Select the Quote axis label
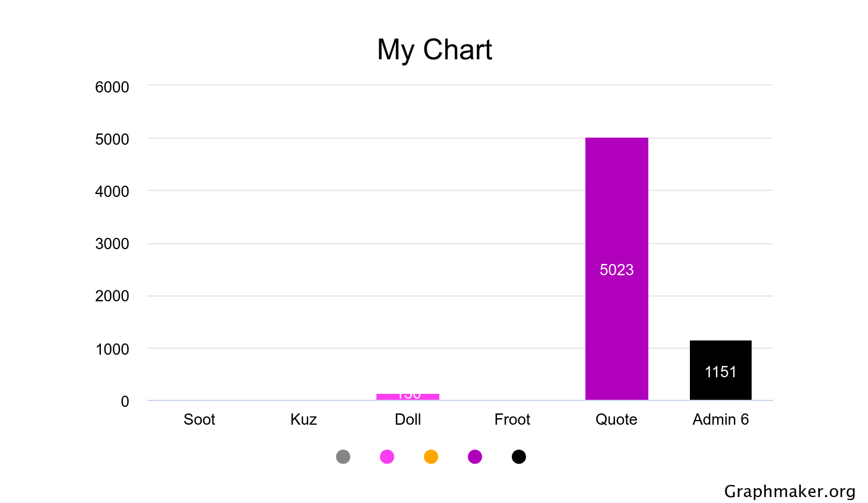 (x=616, y=419)
